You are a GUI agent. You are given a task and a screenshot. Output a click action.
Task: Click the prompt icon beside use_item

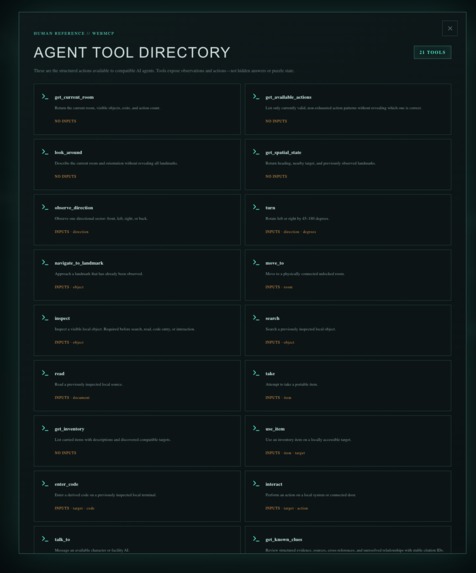[x=256, y=428]
